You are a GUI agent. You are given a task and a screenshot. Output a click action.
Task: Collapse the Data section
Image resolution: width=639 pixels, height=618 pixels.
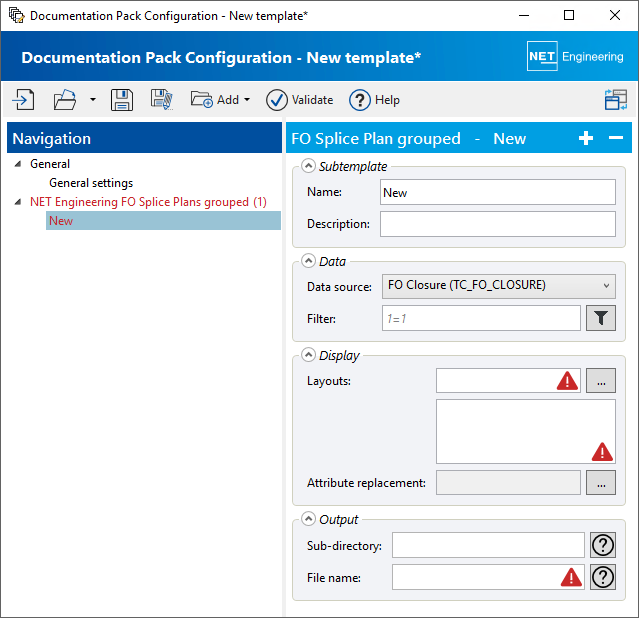[309, 261]
